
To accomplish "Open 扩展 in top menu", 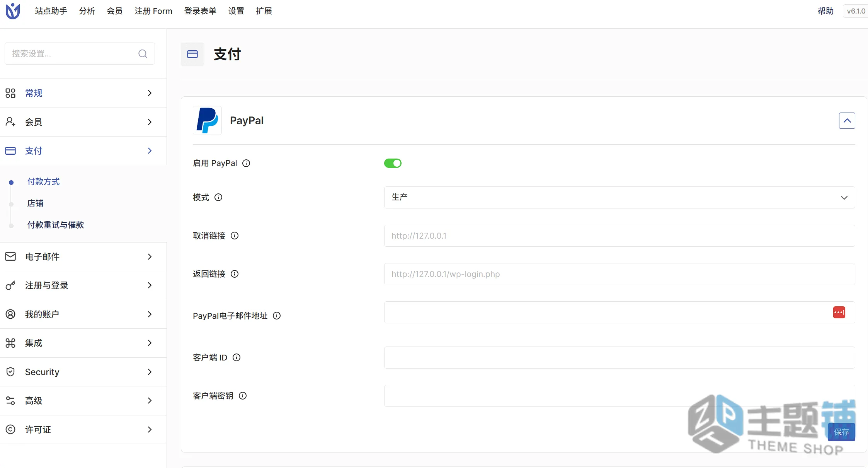I will click(264, 11).
